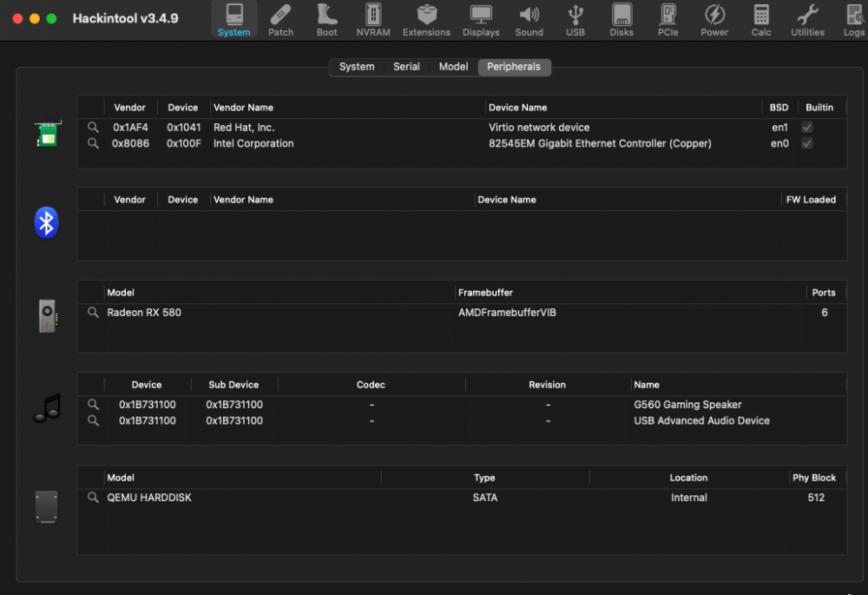Open the System toolbar section
The image size is (868, 595).
[x=233, y=20]
